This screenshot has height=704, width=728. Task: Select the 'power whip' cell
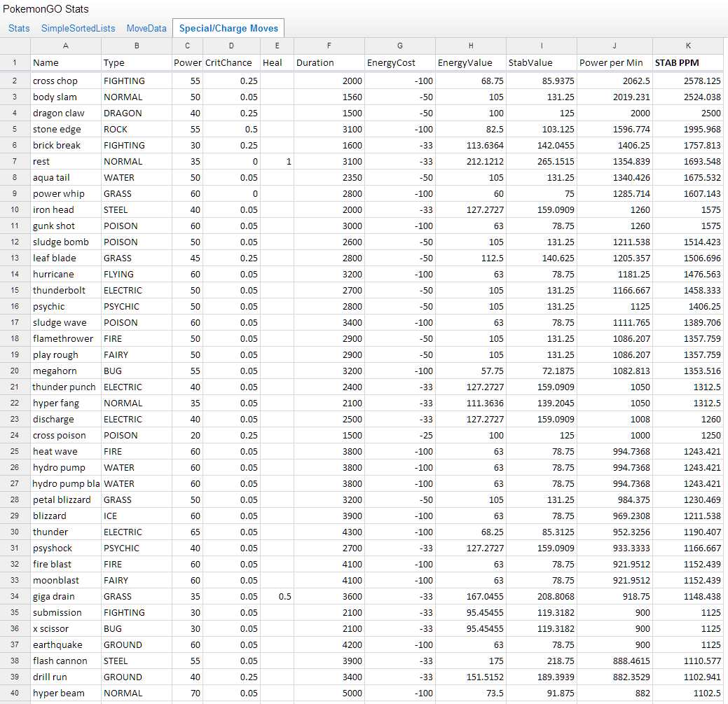click(x=65, y=193)
